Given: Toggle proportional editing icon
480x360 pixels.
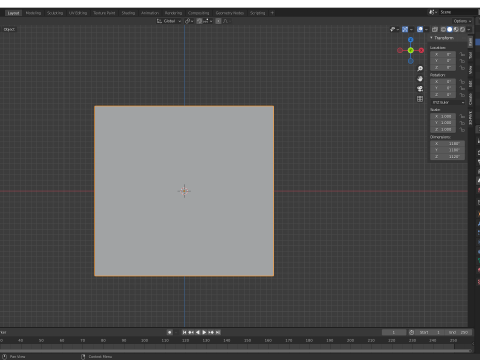Looking at the screenshot, I should pyautogui.click(x=218, y=21).
